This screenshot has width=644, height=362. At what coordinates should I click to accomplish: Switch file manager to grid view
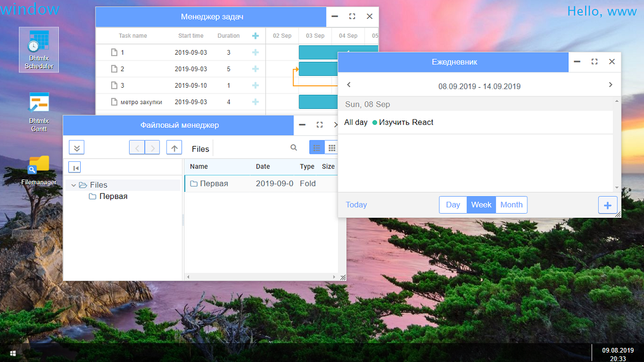[332, 147]
